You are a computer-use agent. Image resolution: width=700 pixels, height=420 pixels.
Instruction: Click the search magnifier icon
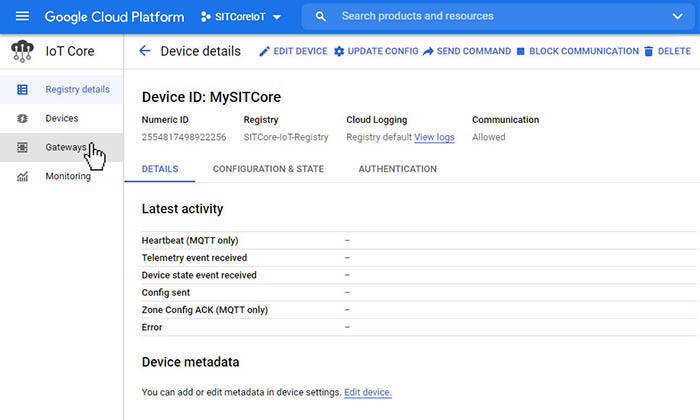click(x=321, y=17)
